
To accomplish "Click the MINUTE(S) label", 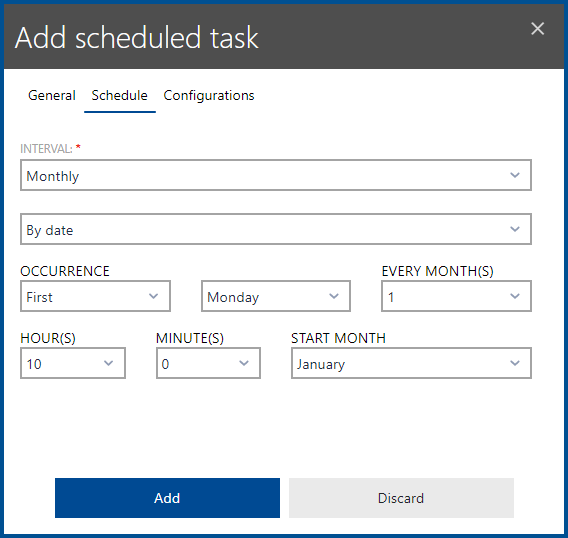I will pyautogui.click(x=190, y=338).
